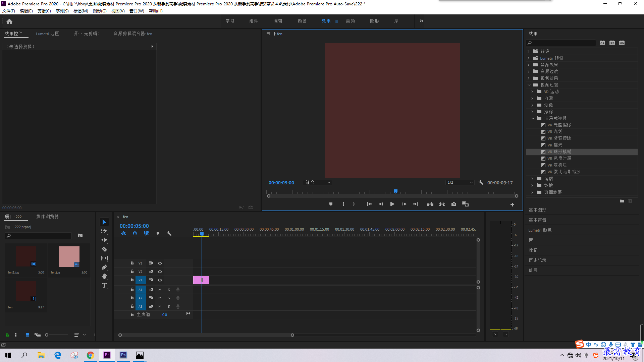Screen dimensions: 644x362
Task: Open the Lumetri 颜色 panel
Action: pos(540,230)
